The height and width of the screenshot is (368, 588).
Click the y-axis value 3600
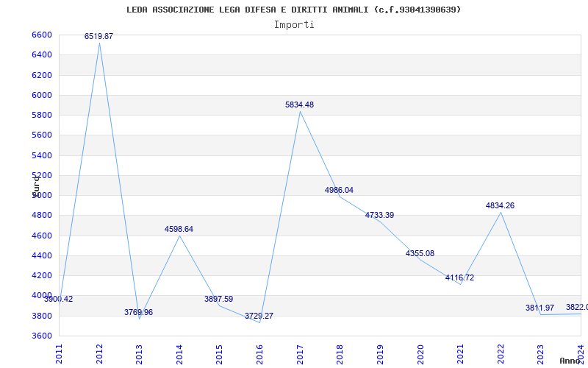[x=42, y=336]
